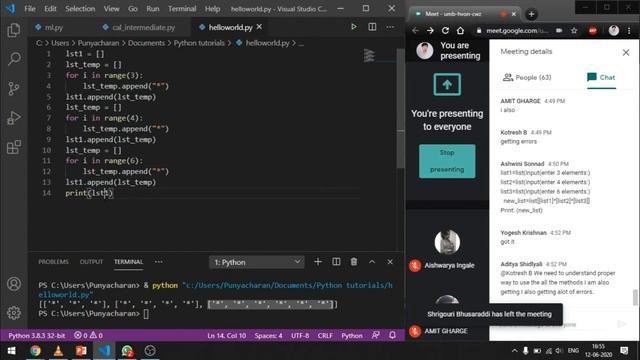Go forward in the Chrome browser
The image size is (640, 360).
click(430, 31)
